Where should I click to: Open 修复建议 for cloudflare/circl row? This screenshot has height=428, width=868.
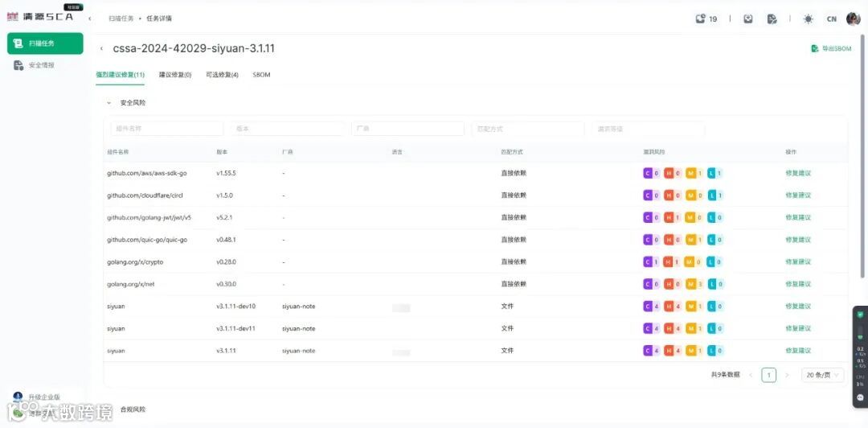pos(798,195)
